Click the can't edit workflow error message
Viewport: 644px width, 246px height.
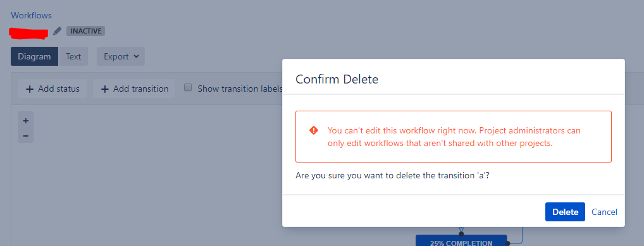click(454, 137)
